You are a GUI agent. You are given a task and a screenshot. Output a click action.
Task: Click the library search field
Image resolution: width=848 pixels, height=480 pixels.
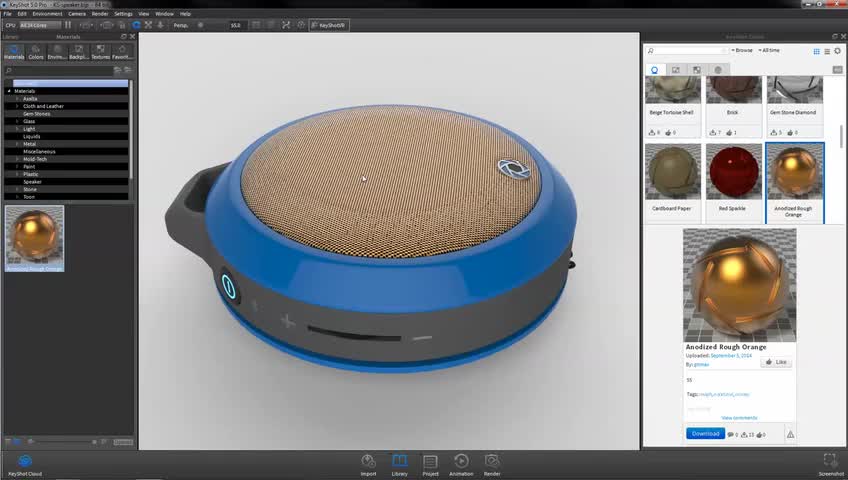(x=58, y=70)
